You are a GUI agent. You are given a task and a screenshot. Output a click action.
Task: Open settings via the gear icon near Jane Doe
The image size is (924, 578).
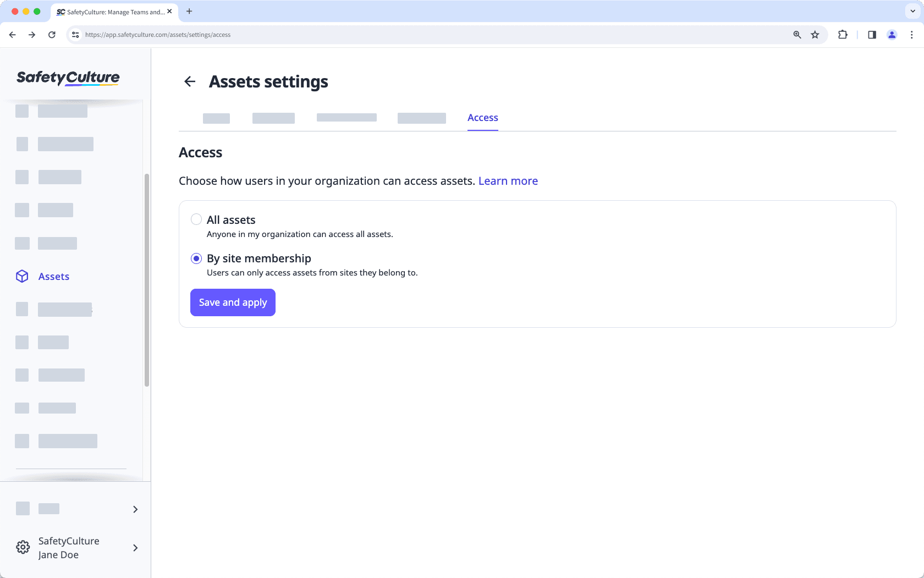point(23,547)
